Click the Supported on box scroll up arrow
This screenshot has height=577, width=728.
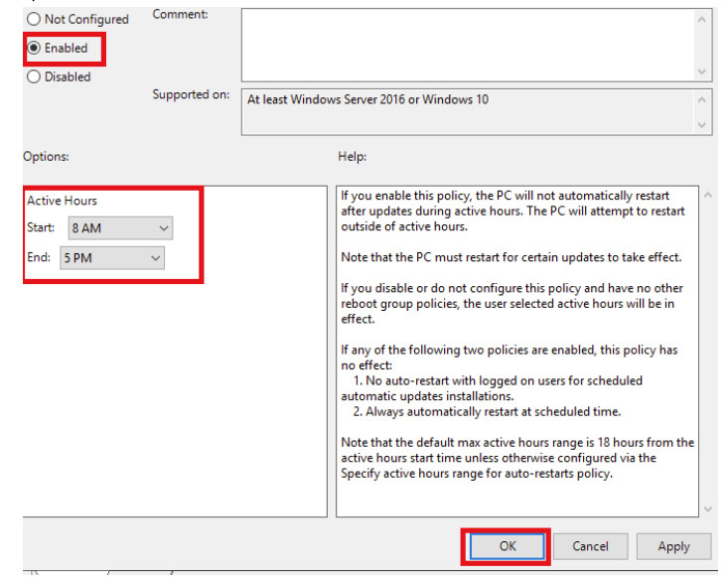(702, 99)
